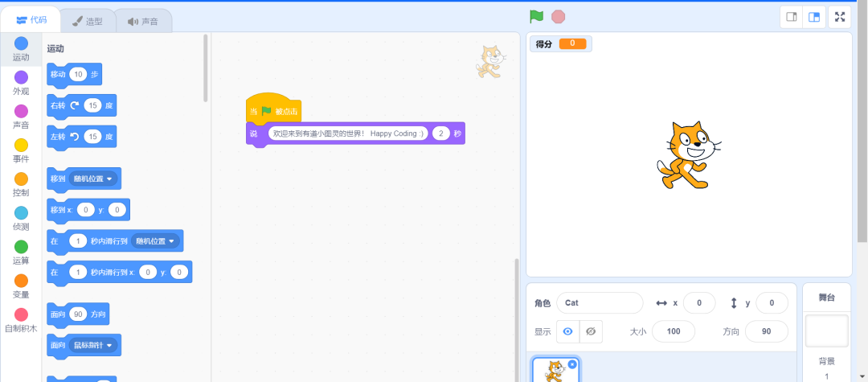Click the 移动 10 步 block
Image resolution: width=868 pixels, height=382 pixels.
click(74, 75)
